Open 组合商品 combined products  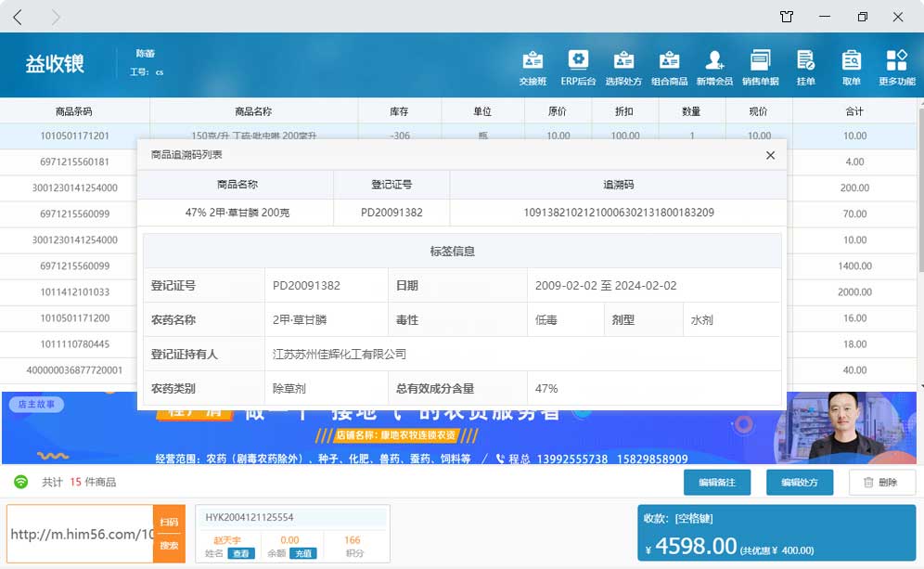click(669, 67)
